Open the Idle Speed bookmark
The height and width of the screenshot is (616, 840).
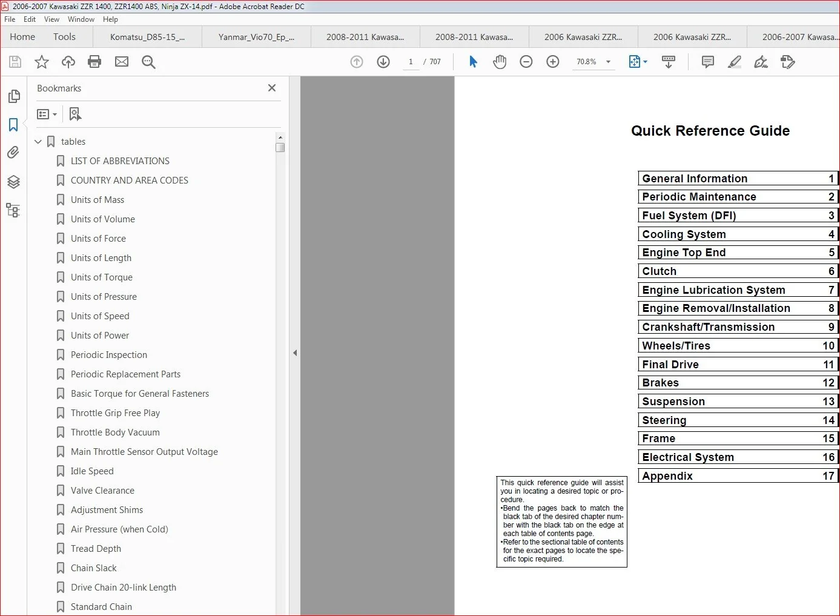click(92, 471)
